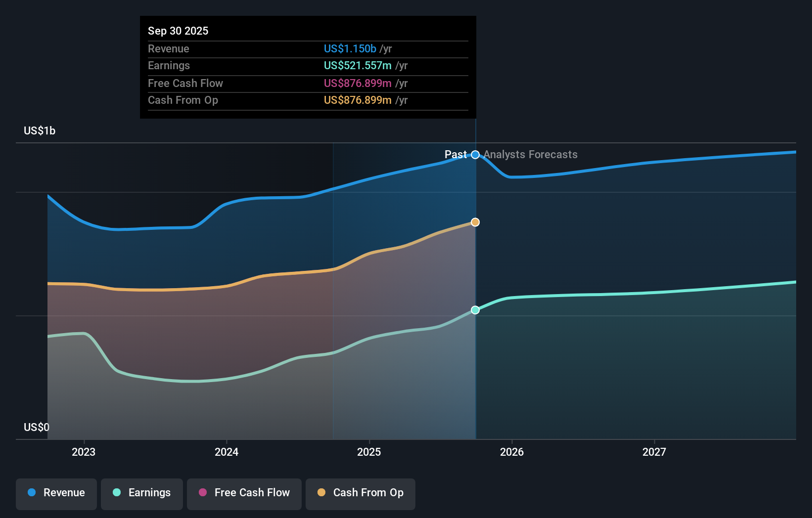Click the blue Revenue legend dot

click(x=31, y=493)
